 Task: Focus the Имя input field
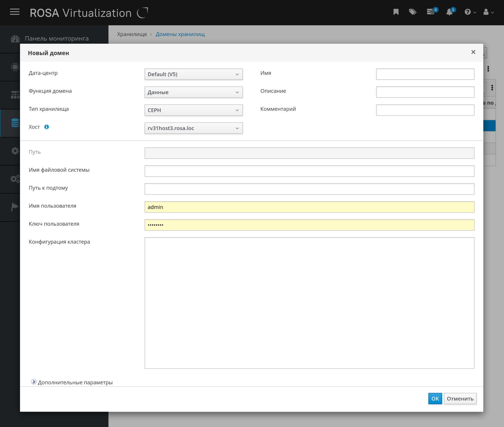click(x=425, y=74)
